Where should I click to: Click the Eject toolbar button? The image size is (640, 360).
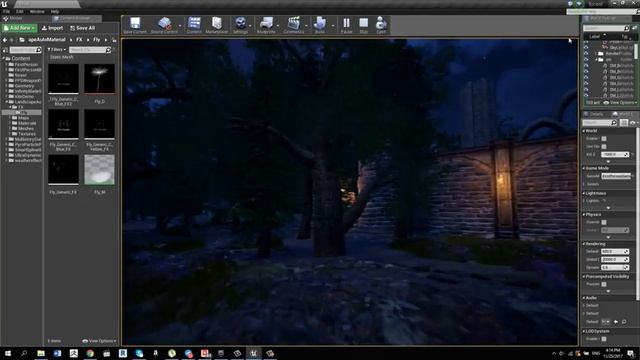click(381, 25)
